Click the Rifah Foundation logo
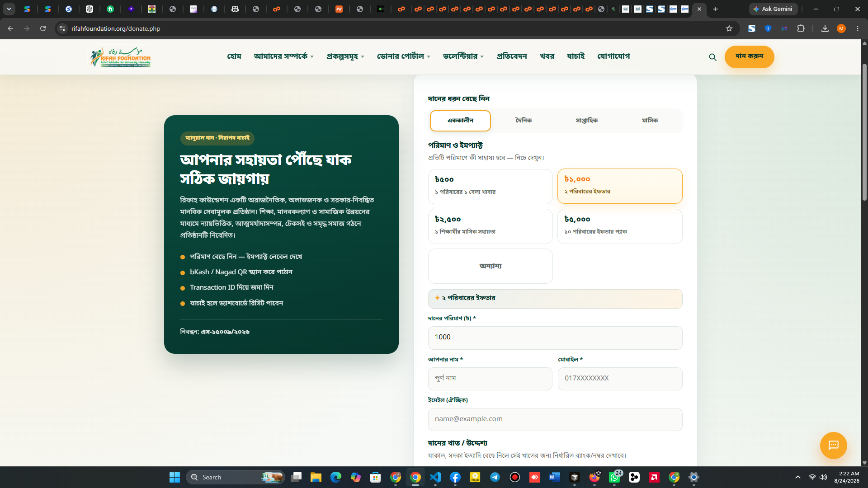Viewport: 868px width, 488px height. point(120,57)
